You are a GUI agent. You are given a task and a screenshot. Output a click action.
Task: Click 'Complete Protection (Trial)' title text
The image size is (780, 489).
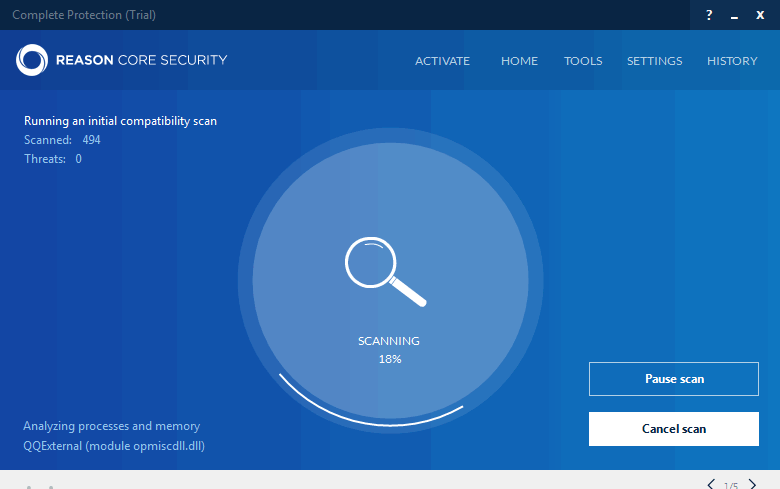coord(84,15)
